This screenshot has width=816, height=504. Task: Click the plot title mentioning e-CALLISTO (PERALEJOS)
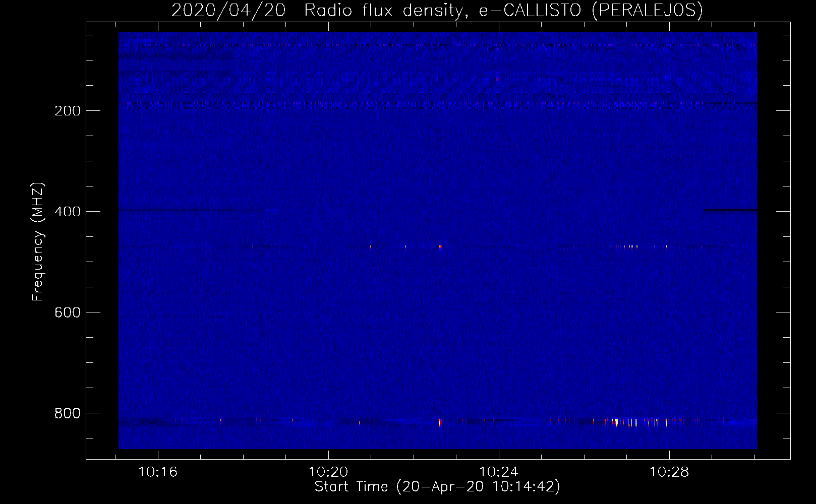tap(437, 10)
